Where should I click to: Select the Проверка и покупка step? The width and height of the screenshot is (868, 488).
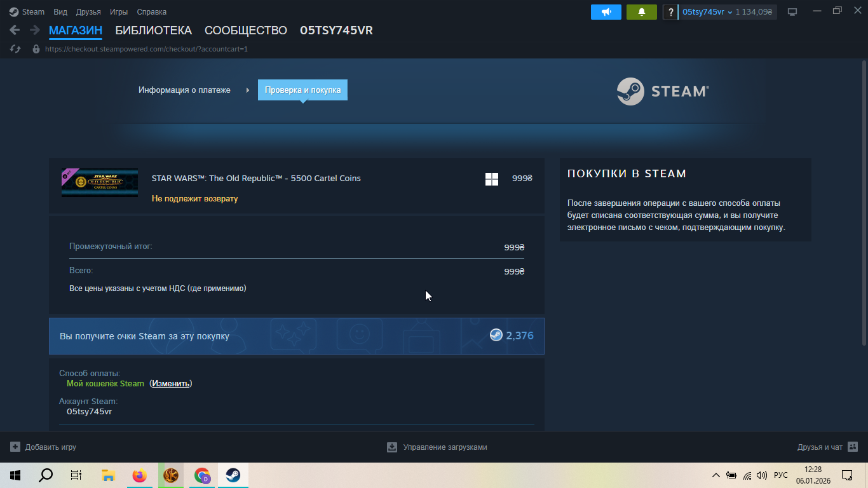302,90
